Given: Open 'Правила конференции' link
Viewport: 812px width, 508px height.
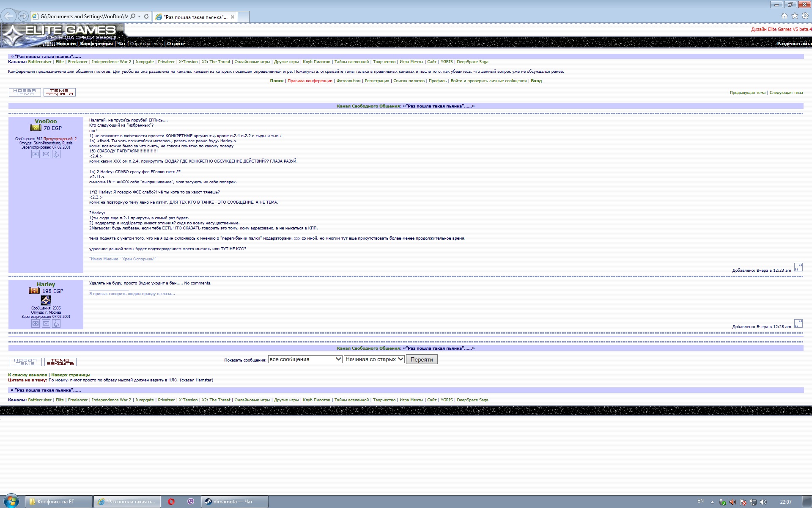Looking at the screenshot, I should [310, 81].
